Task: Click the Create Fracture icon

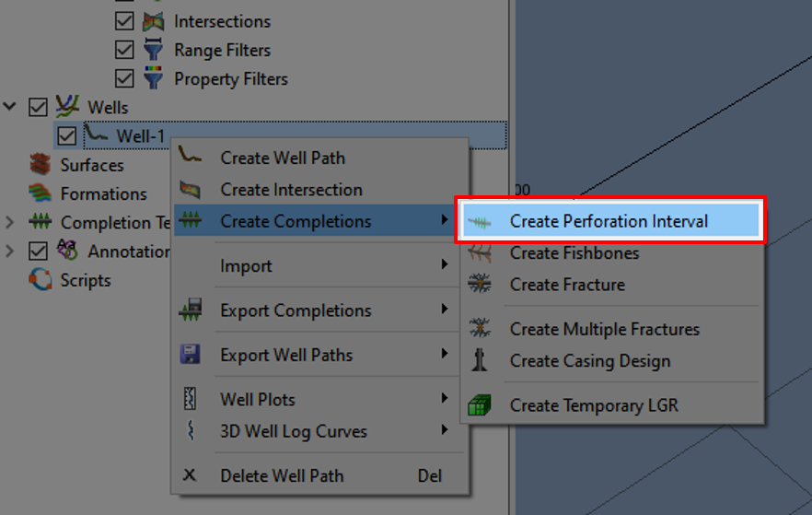Action: 480,285
